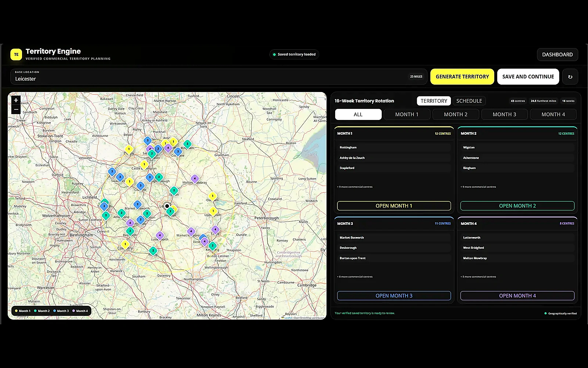The width and height of the screenshot is (588, 368).
Task: Switch to the Territory view toggle
Action: 434,101
